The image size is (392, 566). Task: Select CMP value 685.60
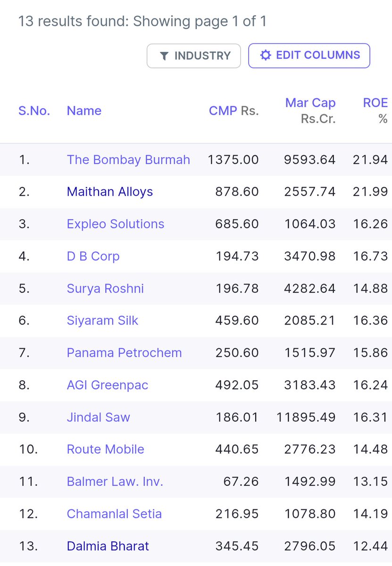(x=237, y=224)
